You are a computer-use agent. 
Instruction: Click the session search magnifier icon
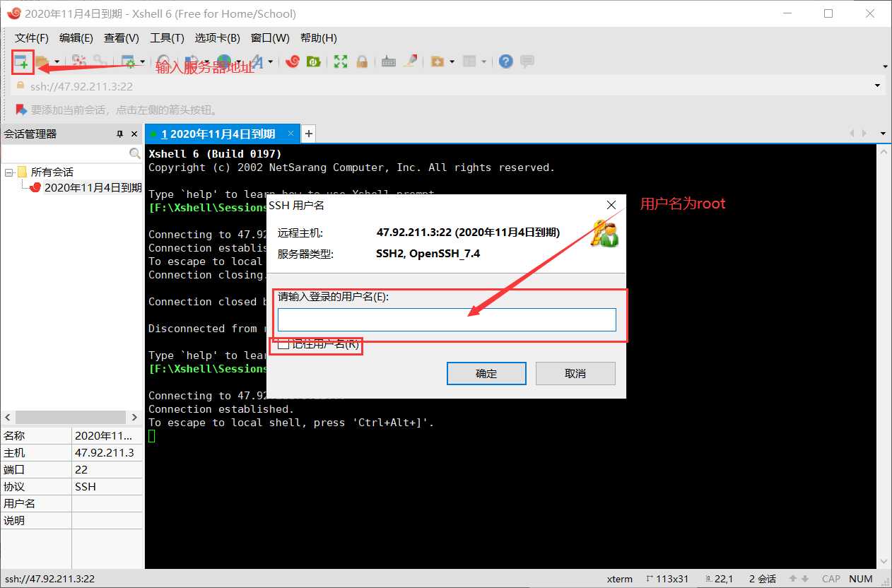[x=134, y=153]
